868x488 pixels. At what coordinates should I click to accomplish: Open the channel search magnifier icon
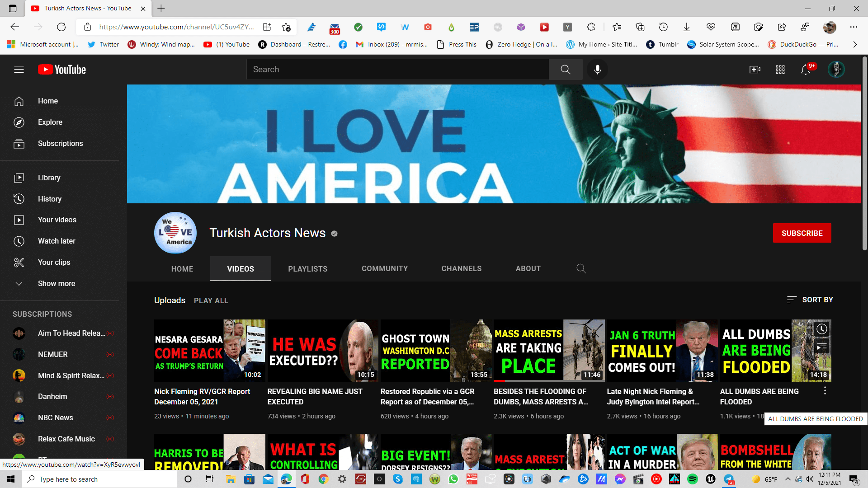581,269
